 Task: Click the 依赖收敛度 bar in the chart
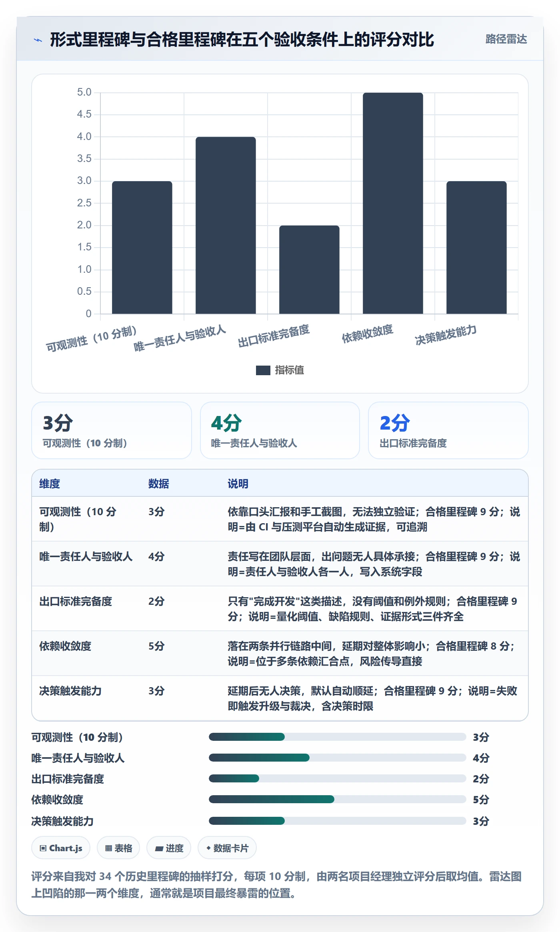[393, 203]
